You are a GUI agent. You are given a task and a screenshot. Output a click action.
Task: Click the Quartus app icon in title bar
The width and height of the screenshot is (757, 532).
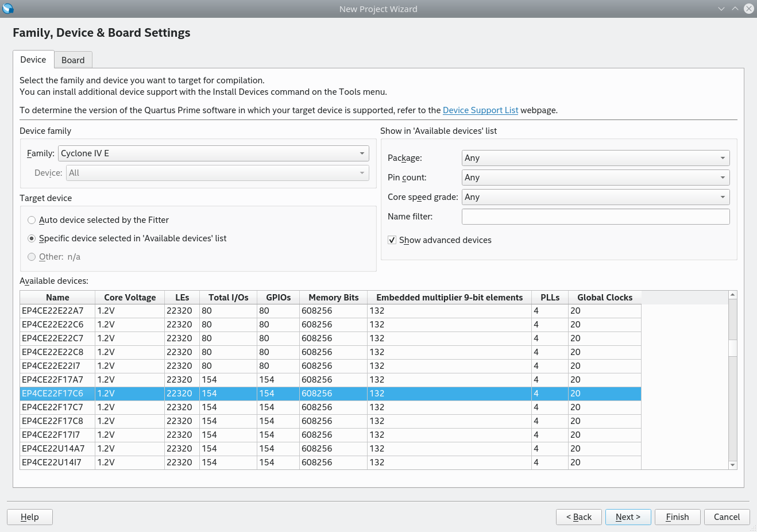[8, 9]
